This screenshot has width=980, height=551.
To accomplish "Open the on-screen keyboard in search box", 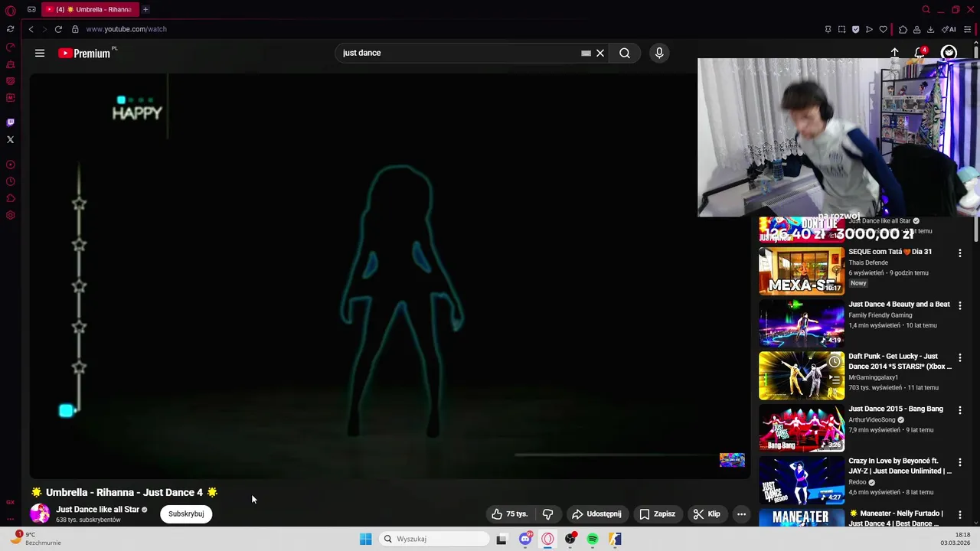I will 586,53.
